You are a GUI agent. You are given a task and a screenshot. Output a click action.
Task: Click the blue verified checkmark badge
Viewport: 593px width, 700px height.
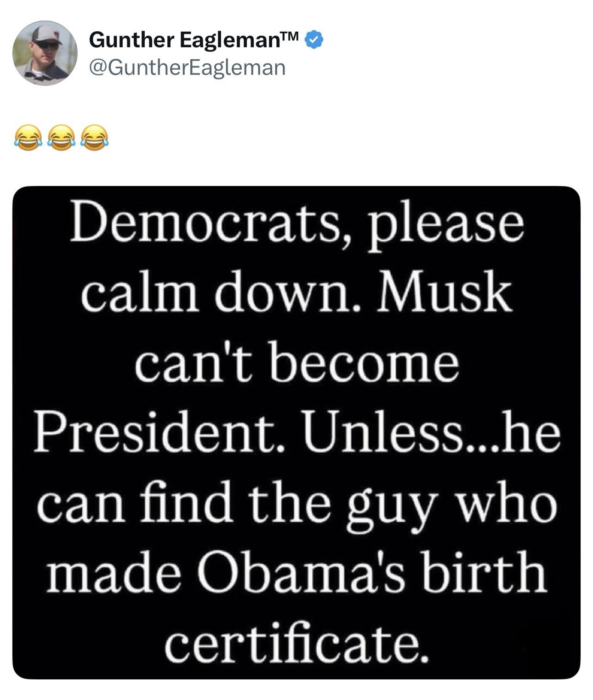coord(315,40)
